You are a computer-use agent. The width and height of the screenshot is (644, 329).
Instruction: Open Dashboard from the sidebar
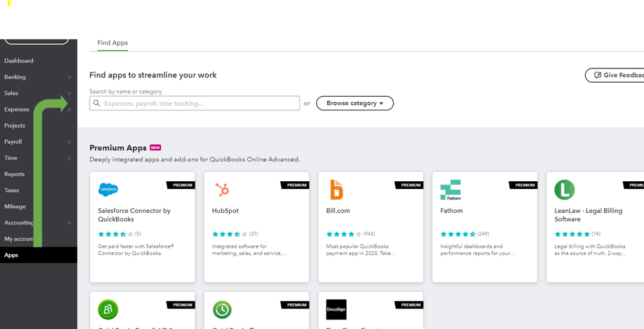tap(19, 61)
